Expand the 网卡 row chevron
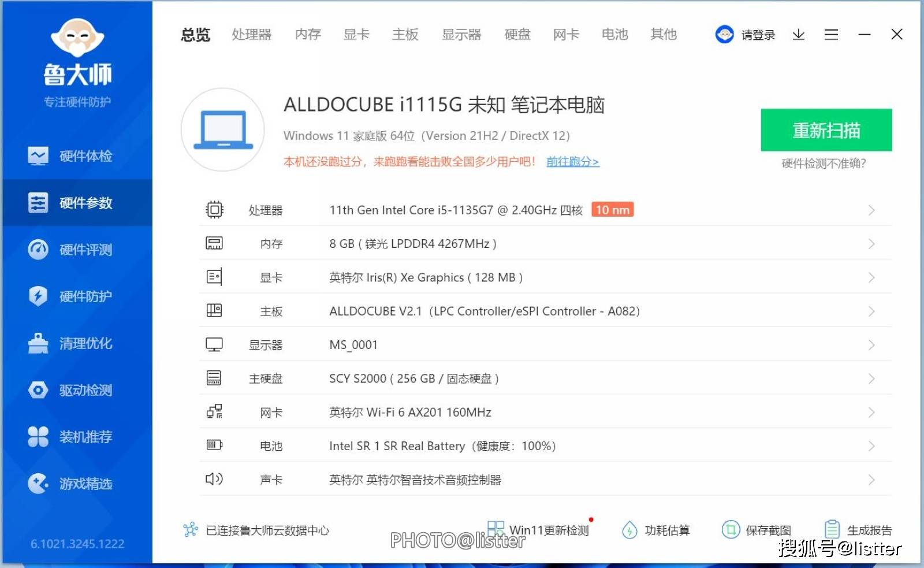 pyautogui.click(x=871, y=413)
